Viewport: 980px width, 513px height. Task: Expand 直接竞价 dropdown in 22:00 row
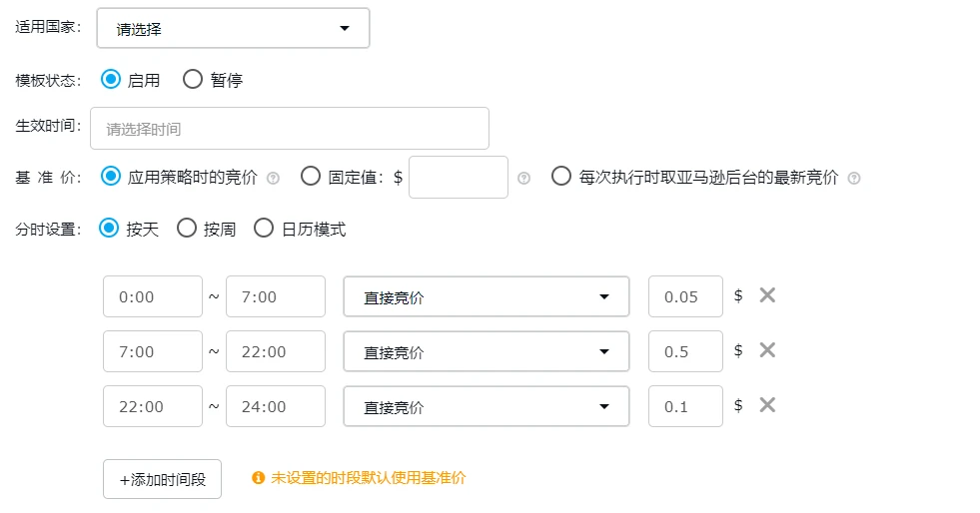pos(486,406)
